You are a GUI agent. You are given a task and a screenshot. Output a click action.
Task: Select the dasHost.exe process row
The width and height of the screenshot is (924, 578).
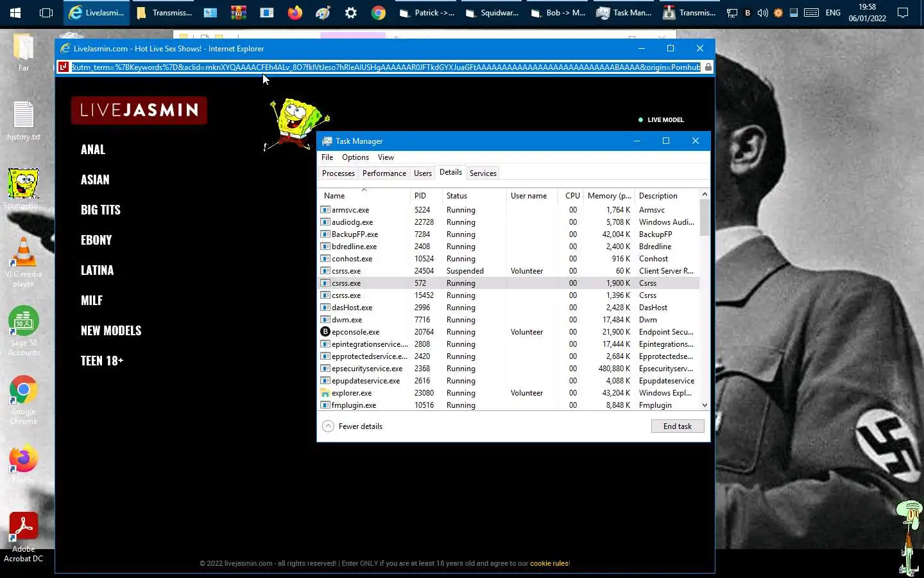[509, 308]
